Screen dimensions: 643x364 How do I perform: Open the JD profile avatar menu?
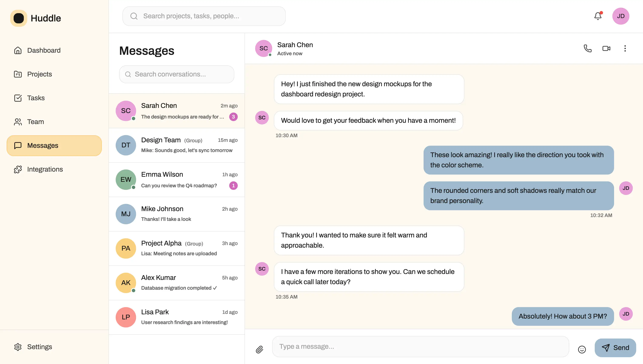tap(621, 16)
